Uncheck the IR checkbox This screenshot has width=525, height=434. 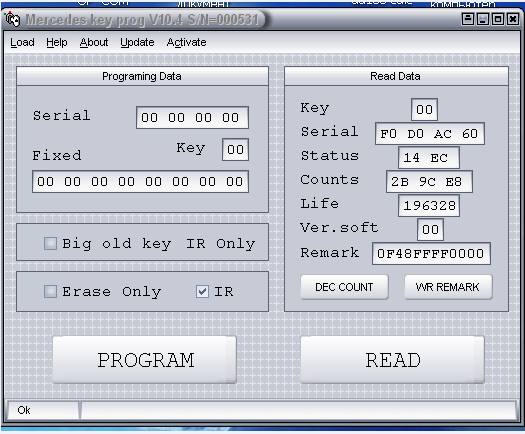[x=202, y=291]
